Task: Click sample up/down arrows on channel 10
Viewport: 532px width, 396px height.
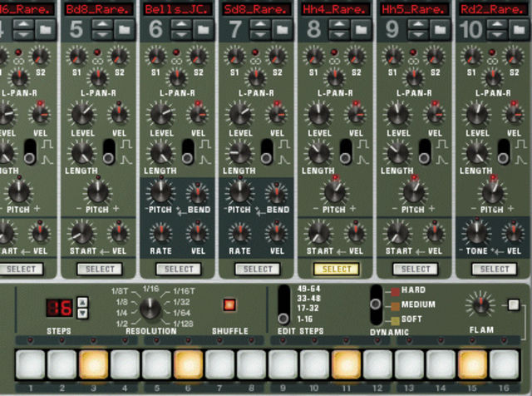Action: coord(497,30)
